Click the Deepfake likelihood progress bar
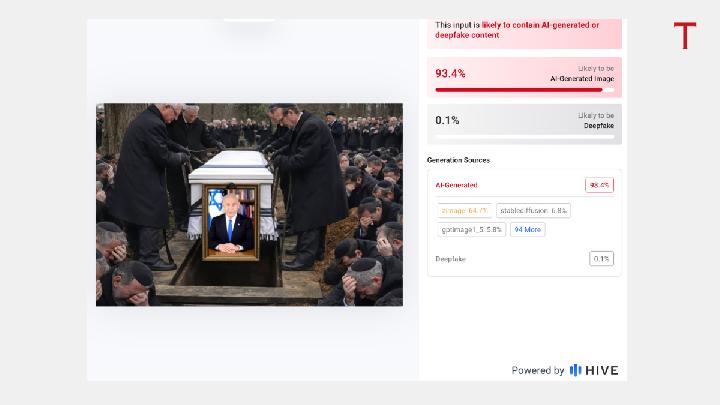Viewport: 720px width, 405px height. coord(524,137)
